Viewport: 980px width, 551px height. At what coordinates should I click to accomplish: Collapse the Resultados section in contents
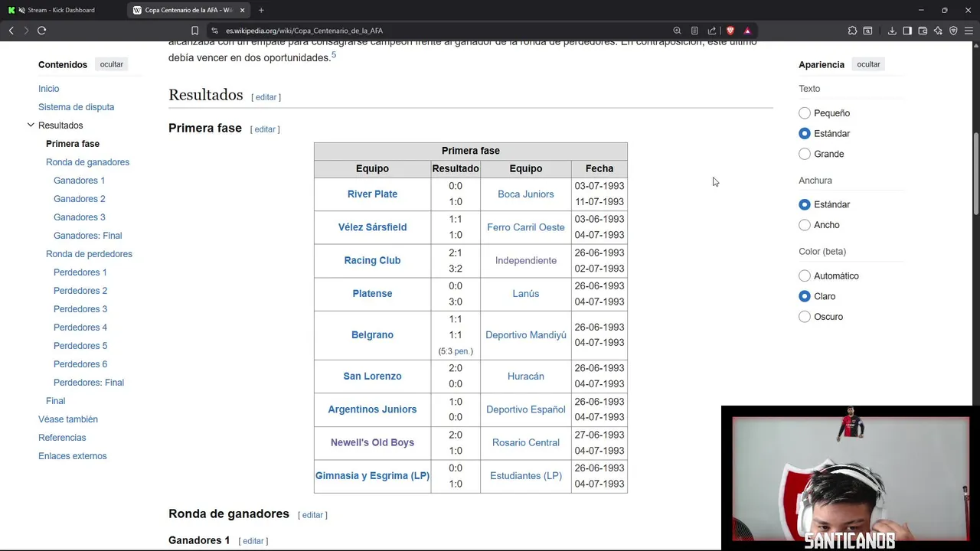31,125
